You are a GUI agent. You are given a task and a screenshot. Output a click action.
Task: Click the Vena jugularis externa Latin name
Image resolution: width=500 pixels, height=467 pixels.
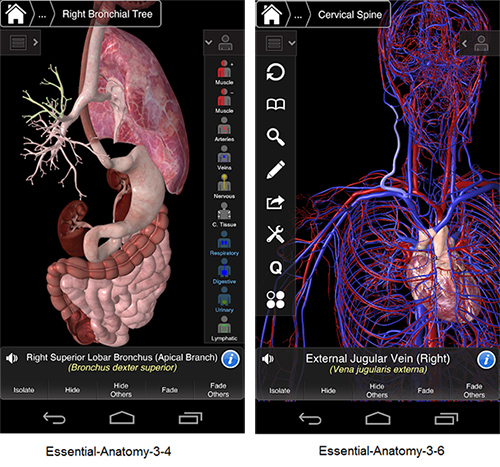coord(378,370)
